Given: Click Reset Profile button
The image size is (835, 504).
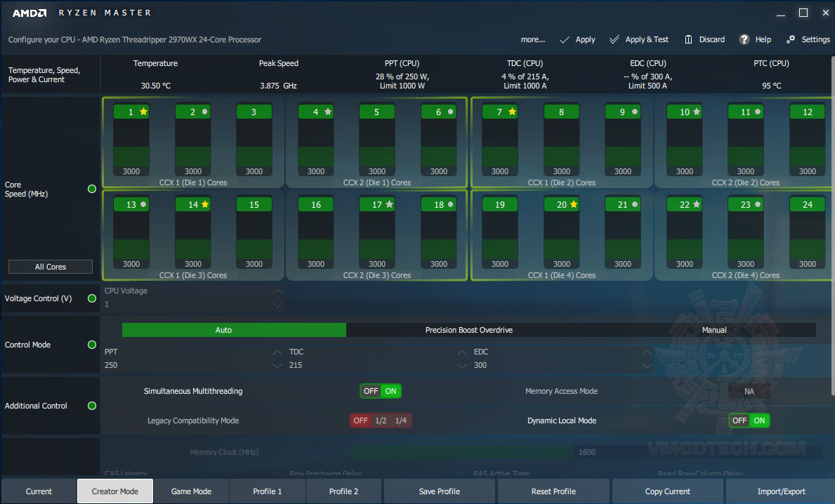Looking at the screenshot, I should coord(553,491).
